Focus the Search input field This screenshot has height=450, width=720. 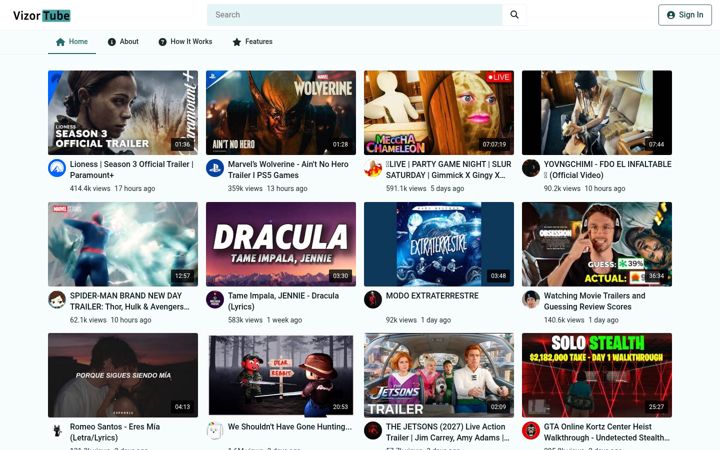[354, 15]
